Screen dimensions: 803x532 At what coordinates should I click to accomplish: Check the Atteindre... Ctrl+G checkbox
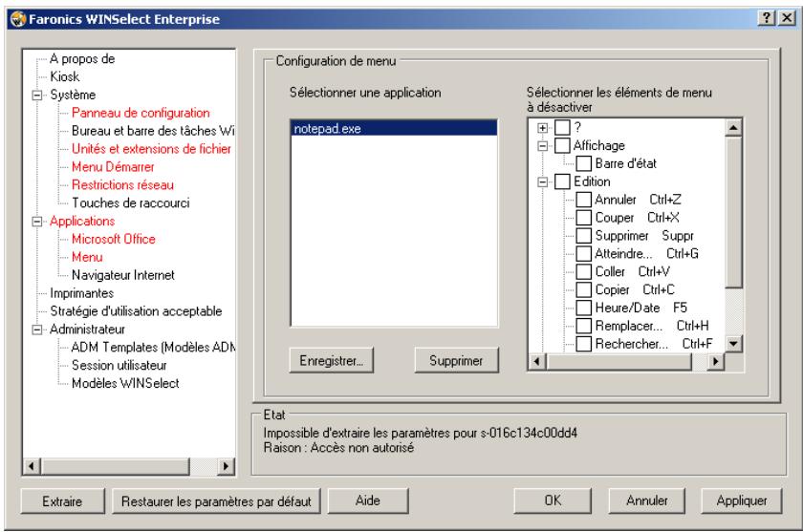click(x=584, y=253)
